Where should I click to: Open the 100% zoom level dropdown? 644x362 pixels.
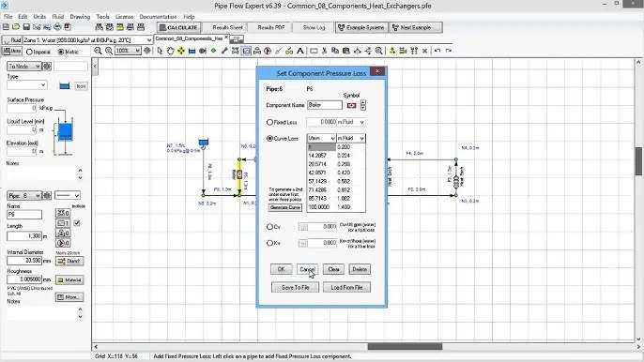128,51
